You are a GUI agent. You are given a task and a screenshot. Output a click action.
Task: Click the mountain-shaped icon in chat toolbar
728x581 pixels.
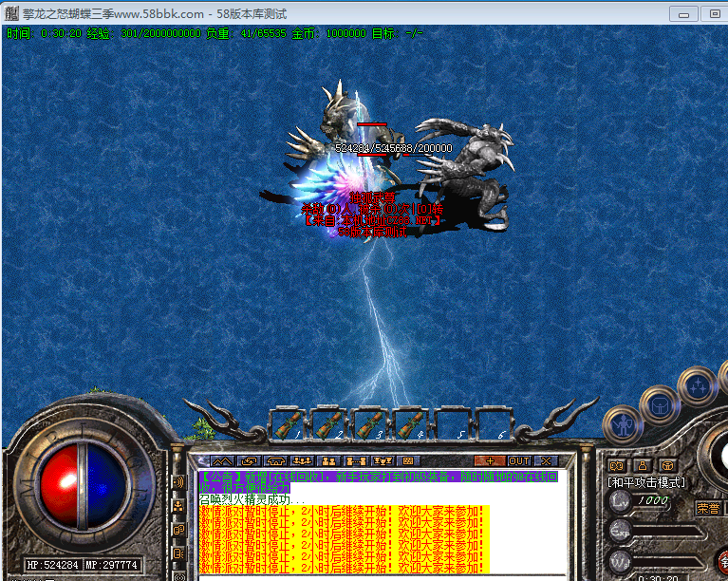[222, 461]
